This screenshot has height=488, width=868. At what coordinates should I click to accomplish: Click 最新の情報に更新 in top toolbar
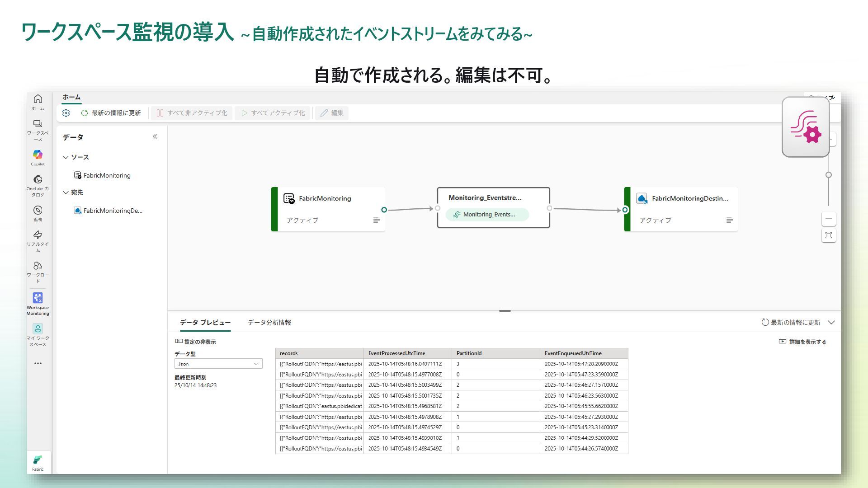click(x=111, y=113)
